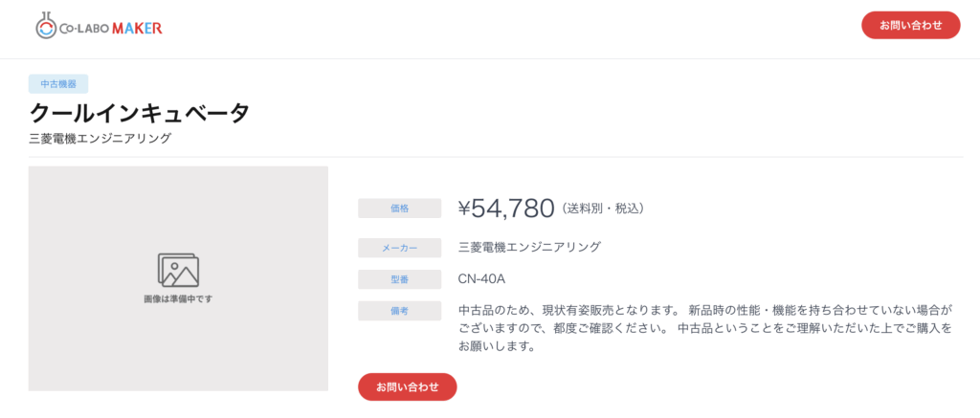Click the 画像は準備中です placeholder caption

[178, 298]
